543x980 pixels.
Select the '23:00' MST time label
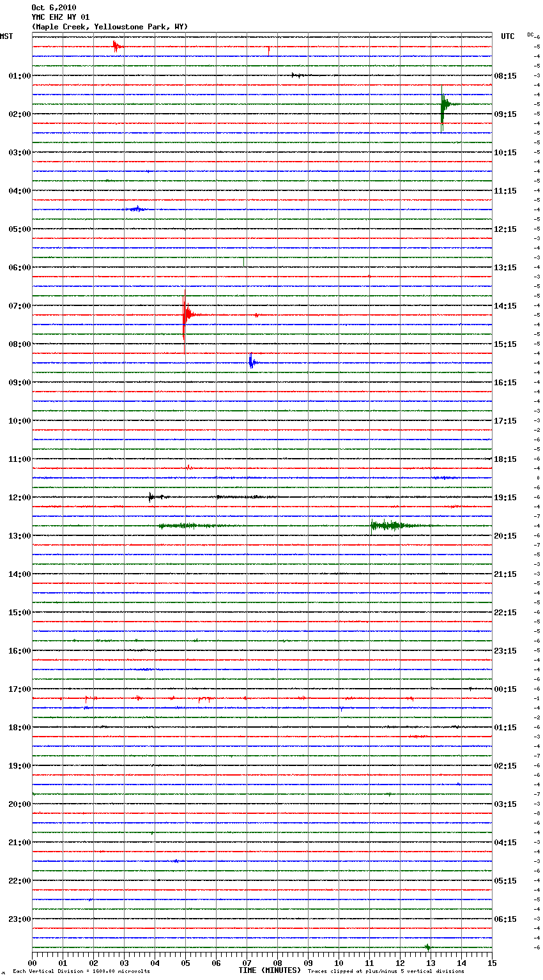click(20, 919)
